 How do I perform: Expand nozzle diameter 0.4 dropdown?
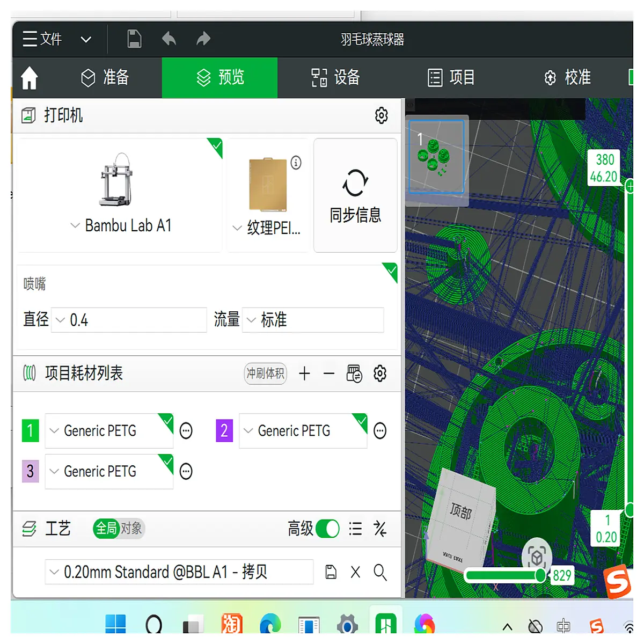pyautogui.click(x=129, y=320)
